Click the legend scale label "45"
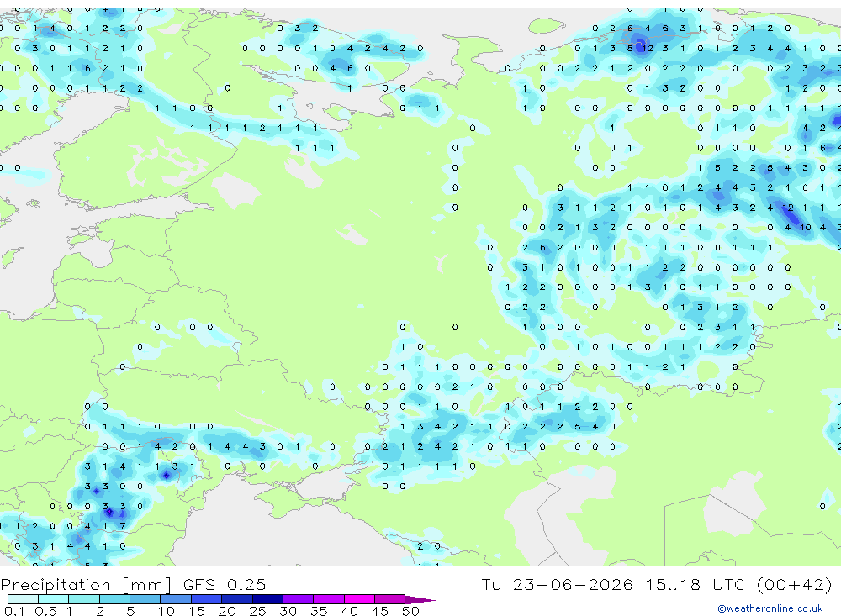 click(x=380, y=611)
